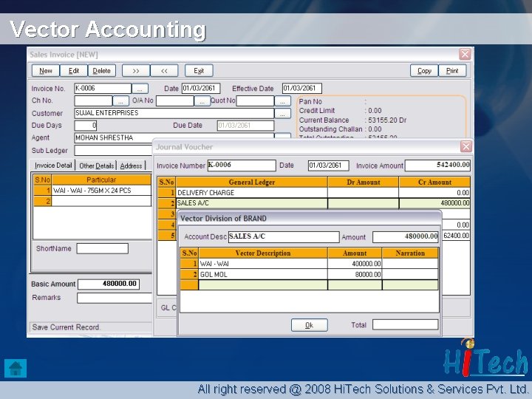Click the Vector Description column header

pos(263,253)
